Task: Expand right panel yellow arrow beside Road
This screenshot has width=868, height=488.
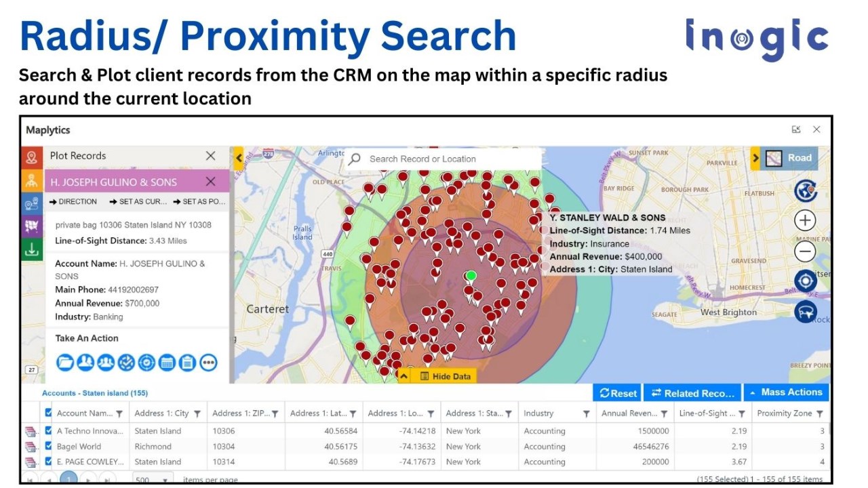Action: (755, 158)
